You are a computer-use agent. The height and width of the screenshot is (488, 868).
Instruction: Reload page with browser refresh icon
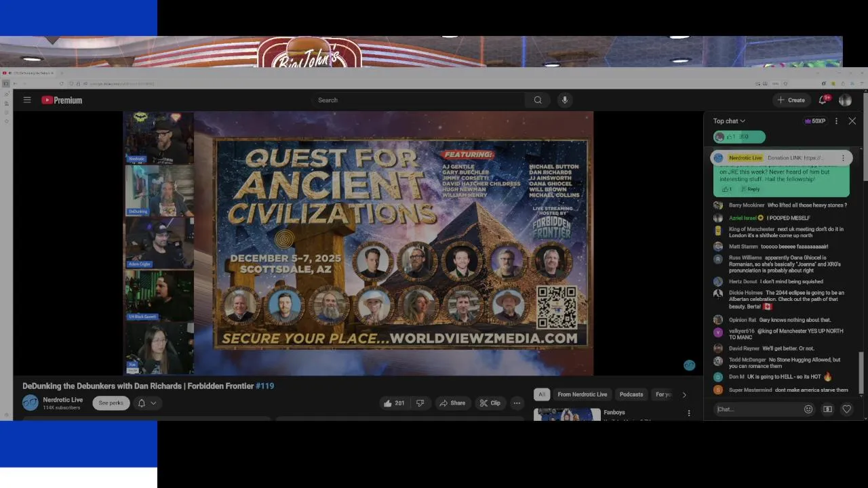pyautogui.click(x=62, y=83)
